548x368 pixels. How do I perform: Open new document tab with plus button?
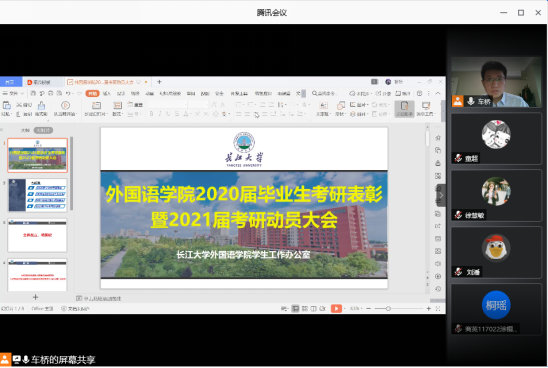coord(159,82)
